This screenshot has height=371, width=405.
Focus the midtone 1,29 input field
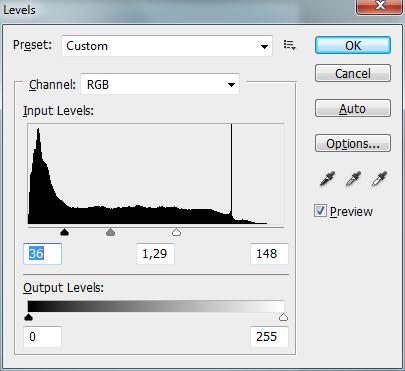tap(155, 254)
